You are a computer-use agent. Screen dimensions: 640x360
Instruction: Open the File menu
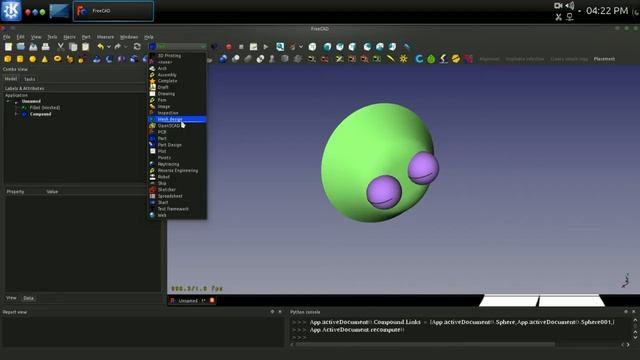coord(7,37)
